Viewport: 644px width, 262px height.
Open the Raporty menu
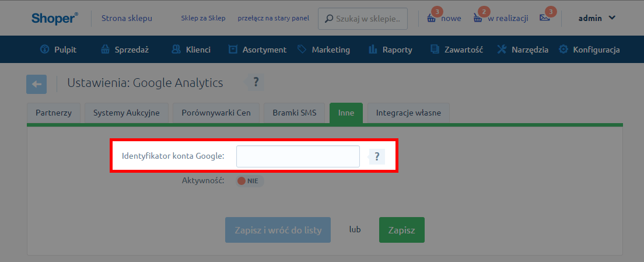(390, 50)
